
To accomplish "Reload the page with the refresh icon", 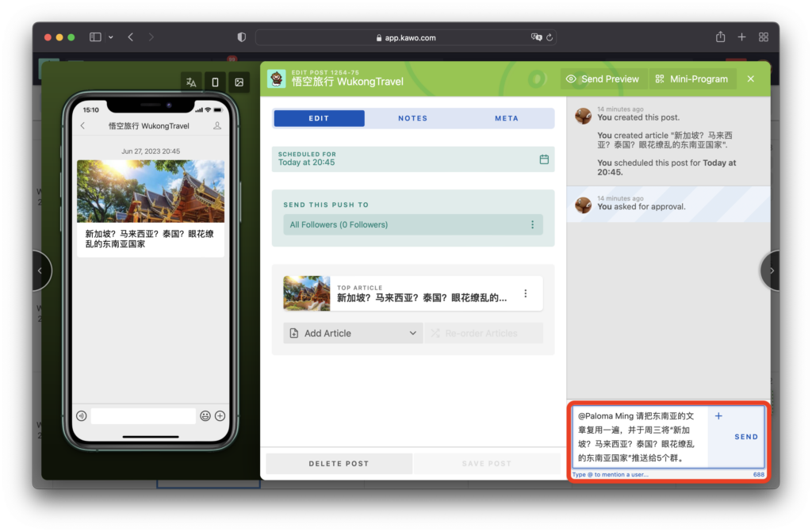I will point(550,37).
